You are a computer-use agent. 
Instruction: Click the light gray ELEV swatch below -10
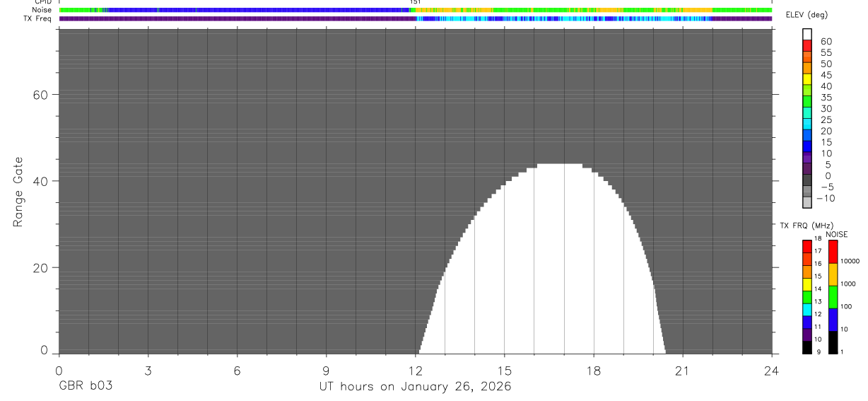[807, 203]
